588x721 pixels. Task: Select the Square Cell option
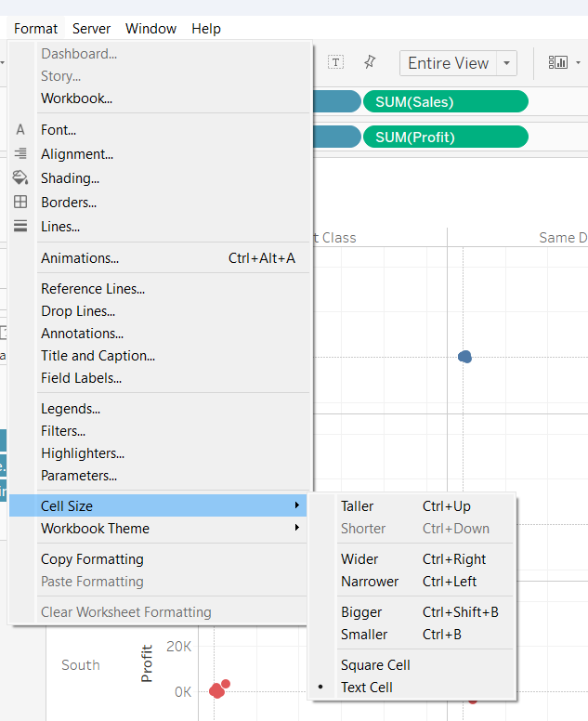[x=375, y=665]
